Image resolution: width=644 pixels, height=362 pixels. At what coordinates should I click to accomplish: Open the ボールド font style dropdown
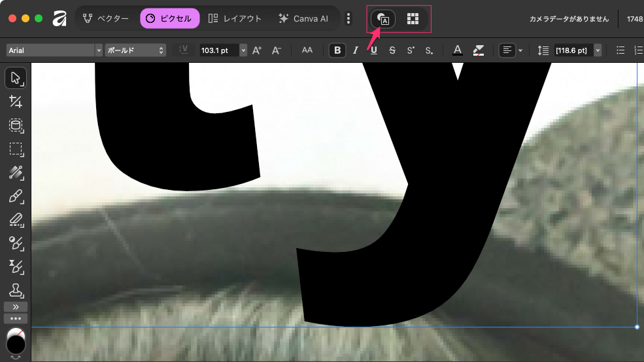point(135,50)
